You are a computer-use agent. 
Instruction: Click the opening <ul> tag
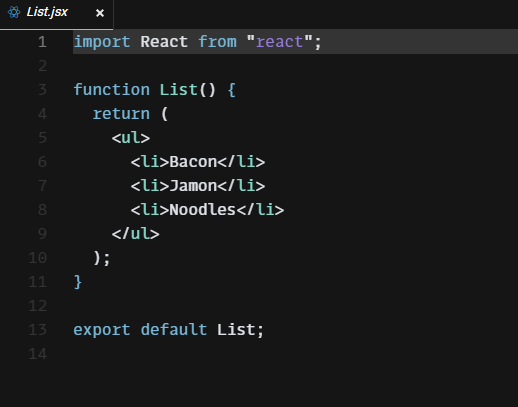coord(131,138)
